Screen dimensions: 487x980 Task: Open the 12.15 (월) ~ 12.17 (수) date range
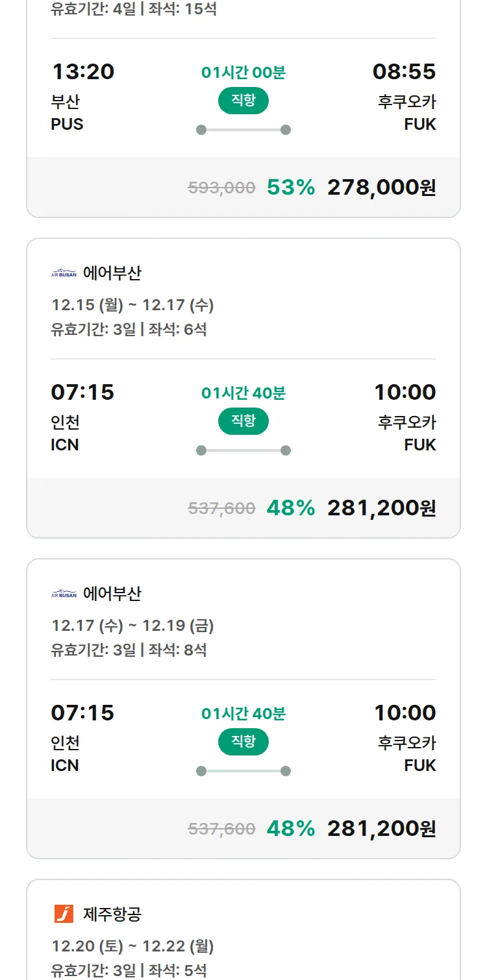pyautogui.click(x=132, y=305)
